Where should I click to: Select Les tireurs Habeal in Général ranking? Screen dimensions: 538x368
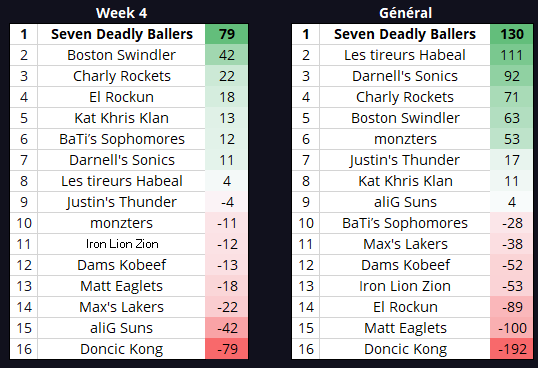(405, 55)
